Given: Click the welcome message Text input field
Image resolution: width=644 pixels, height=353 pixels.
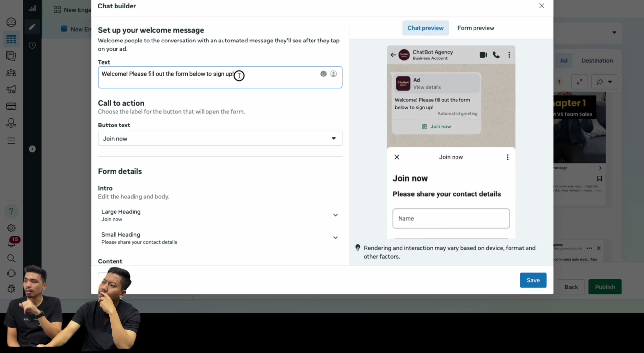Looking at the screenshot, I should click(x=220, y=77).
